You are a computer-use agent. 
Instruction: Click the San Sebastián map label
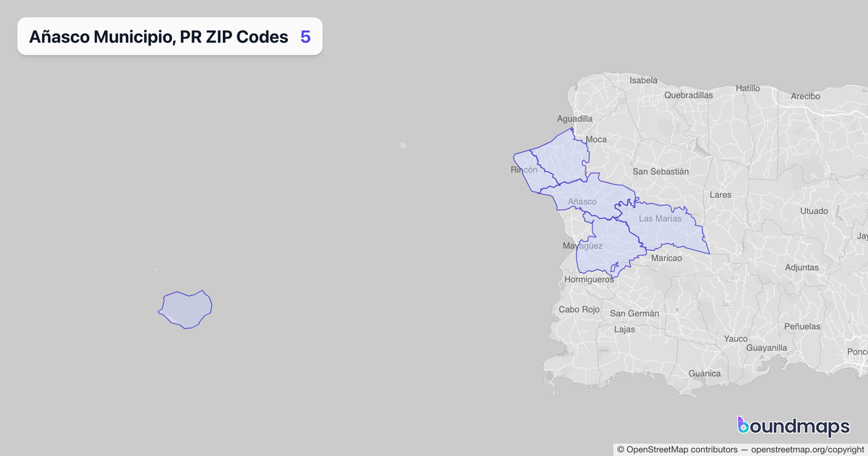pos(660,172)
